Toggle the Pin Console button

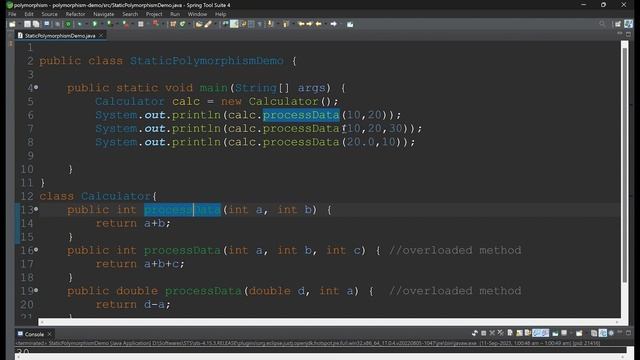tap(555, 333)
